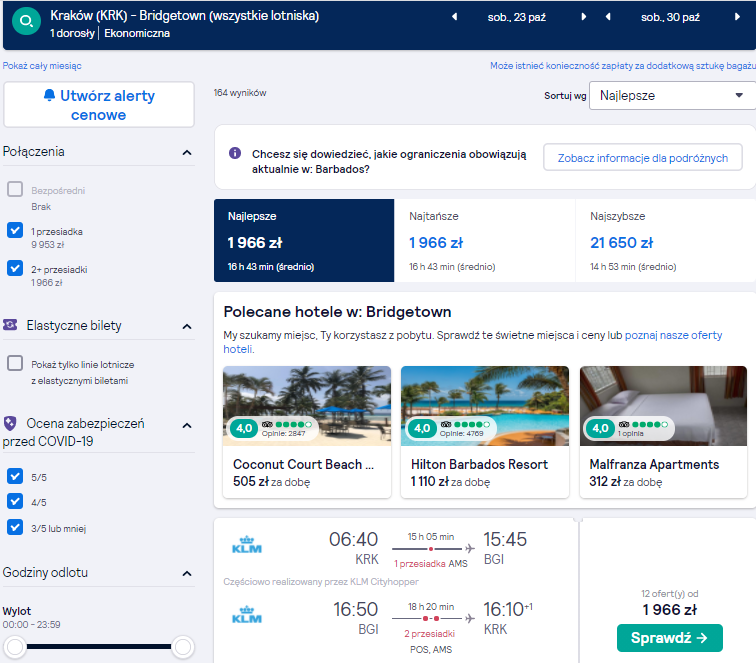Collapse the Połączenia filter section
The height and width of the screenshot is (663, 756).
coord(187,152)
